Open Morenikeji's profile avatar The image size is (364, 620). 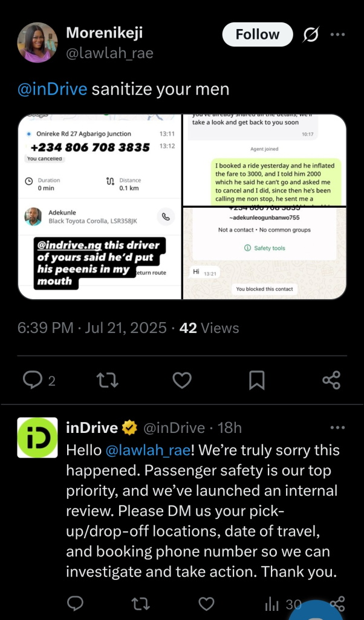(37, 43)
